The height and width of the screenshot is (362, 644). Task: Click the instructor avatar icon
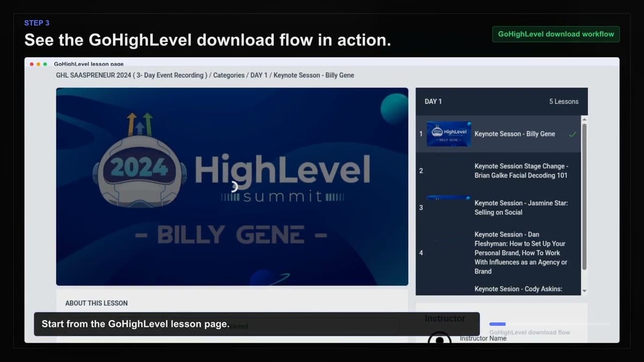440,338
